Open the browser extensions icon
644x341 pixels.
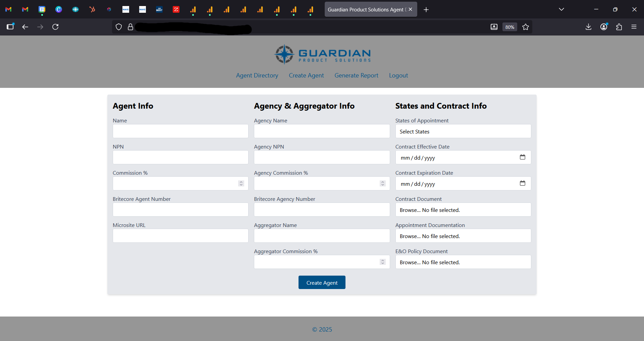(x=619, y=27)
